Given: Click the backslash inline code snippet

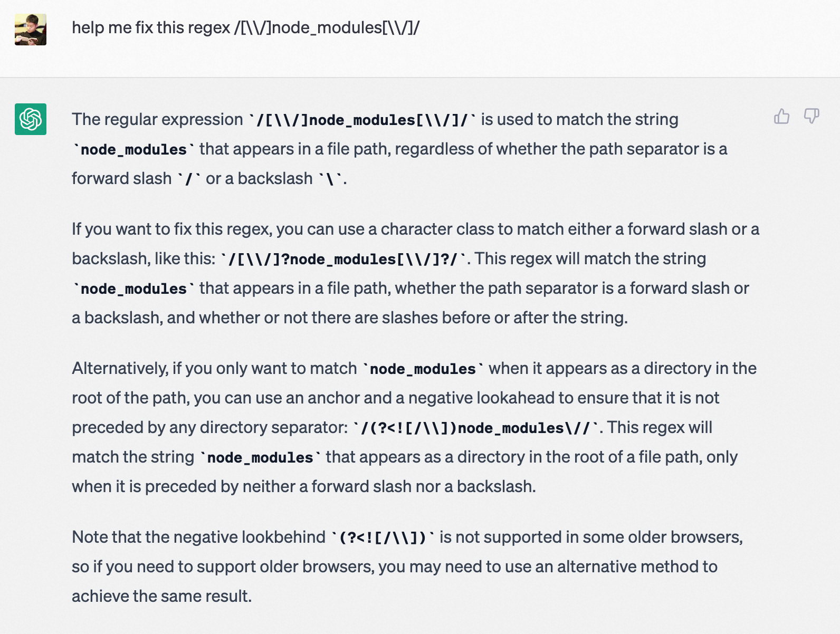Looking at the screenshot, I should pyautogui.click(x=330, y=179).
